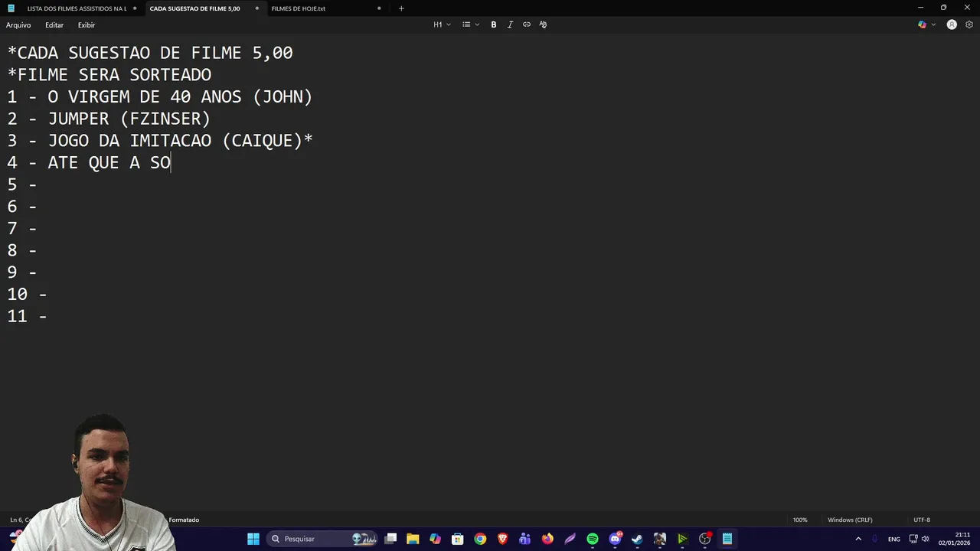Switch to LISTA DOS FILMES ASSISTIDOS tab
The height and width of the screenshot is (551, 980).
[x=77, y=8]
